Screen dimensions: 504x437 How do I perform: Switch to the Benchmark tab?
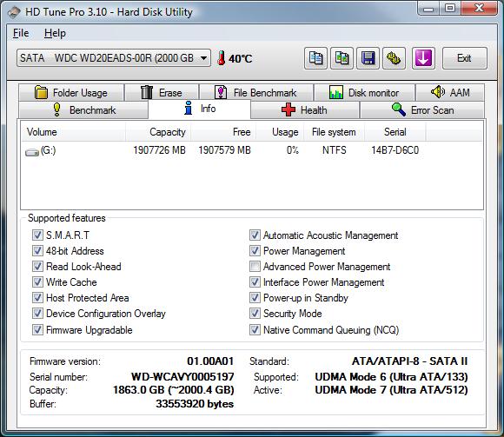coord(83,109)
